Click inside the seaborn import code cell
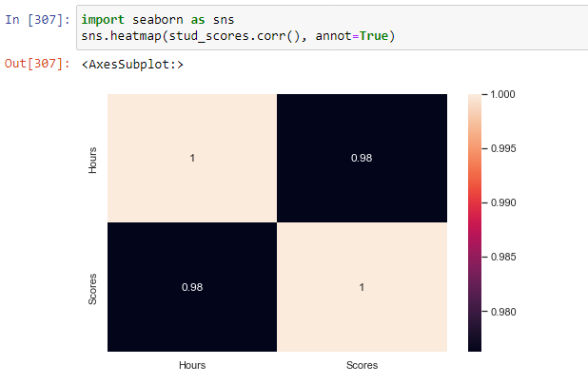588x384 pixels. pyautogui.click(x=332, y=28)
